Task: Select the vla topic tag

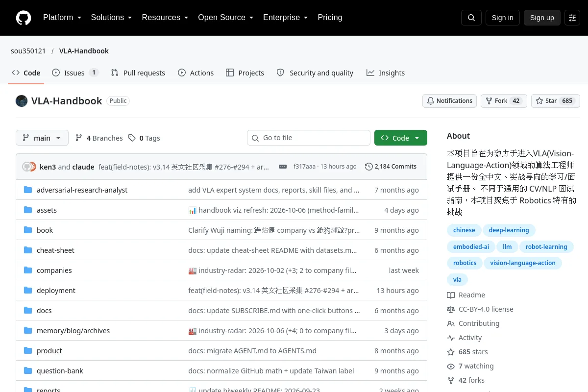Action: pyautogui.click(x=457, y=280)
